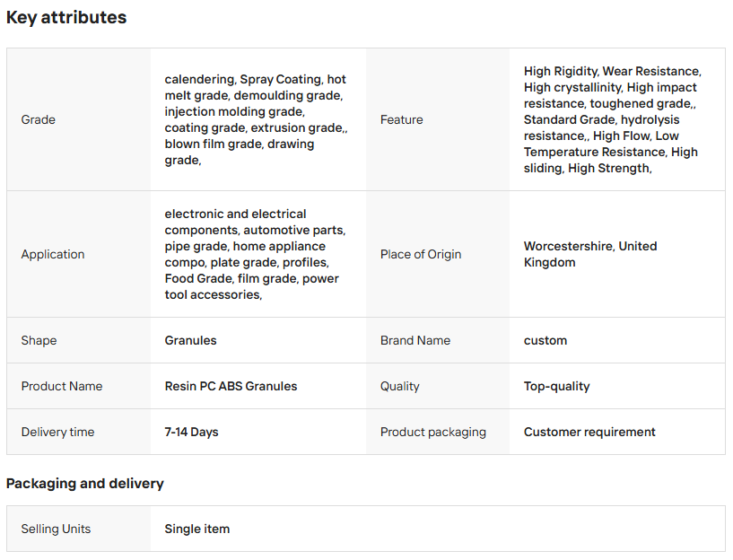Select the Feature label cell
Screen dimensions: 733x560
[x=438, y=119]
